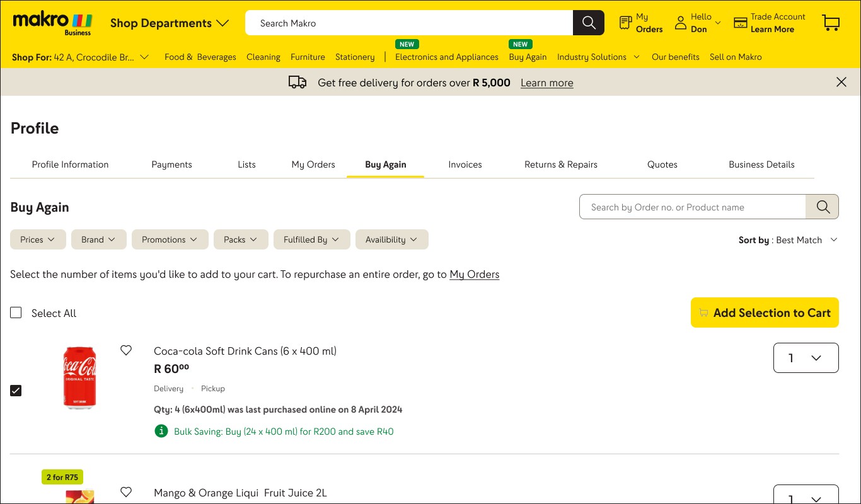The image size is (861, 504).
Task: Switch to the Business Details tab
Action: pyautogui.click(x=761, y=164)
